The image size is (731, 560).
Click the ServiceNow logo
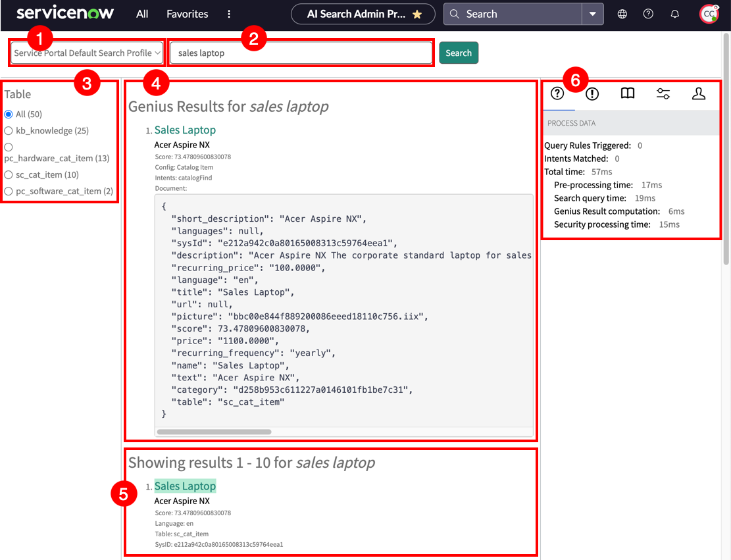coord(64,13)
